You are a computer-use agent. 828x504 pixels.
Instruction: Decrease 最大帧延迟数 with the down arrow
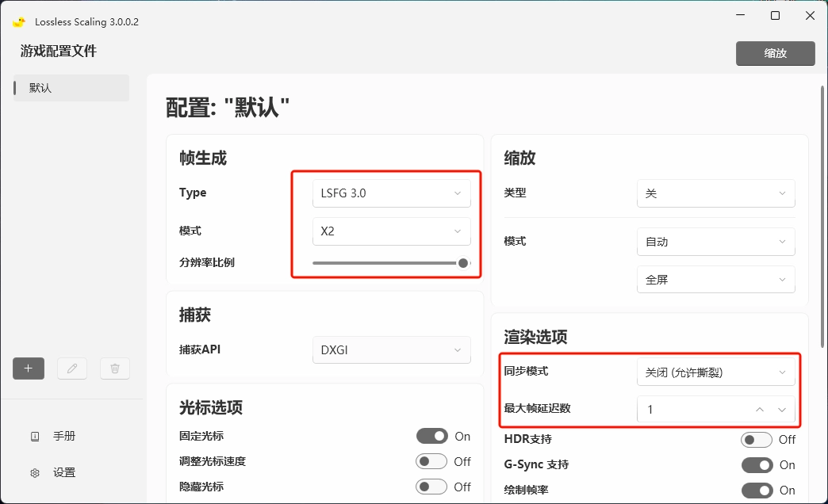[x=784, y=410]
